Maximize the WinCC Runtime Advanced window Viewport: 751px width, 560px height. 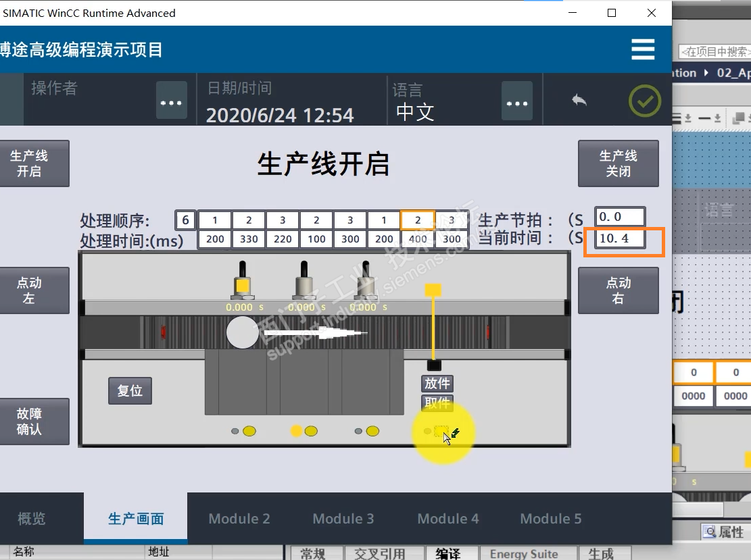click(612, 13)
